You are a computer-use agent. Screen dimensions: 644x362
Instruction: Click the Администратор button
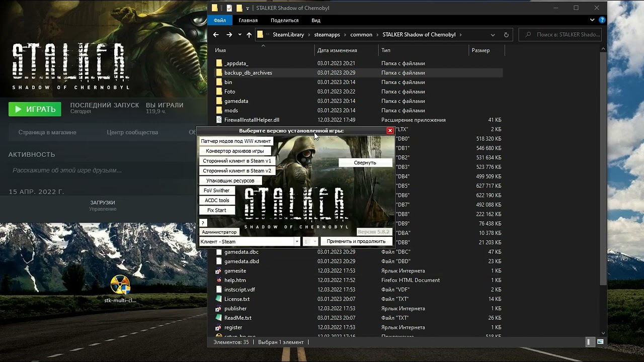click(219, 232)
